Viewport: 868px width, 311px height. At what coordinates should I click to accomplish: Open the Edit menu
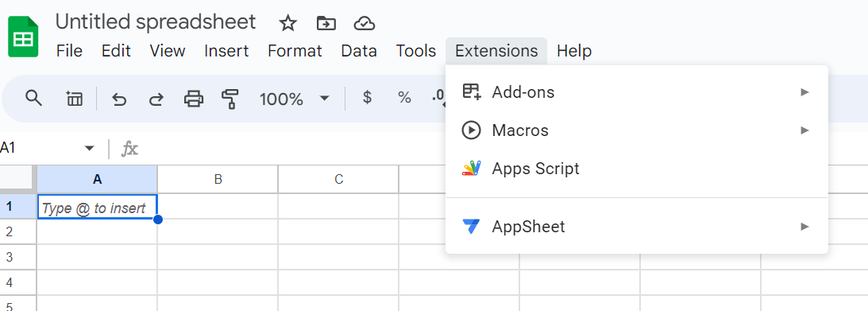[x=116, y=51]
